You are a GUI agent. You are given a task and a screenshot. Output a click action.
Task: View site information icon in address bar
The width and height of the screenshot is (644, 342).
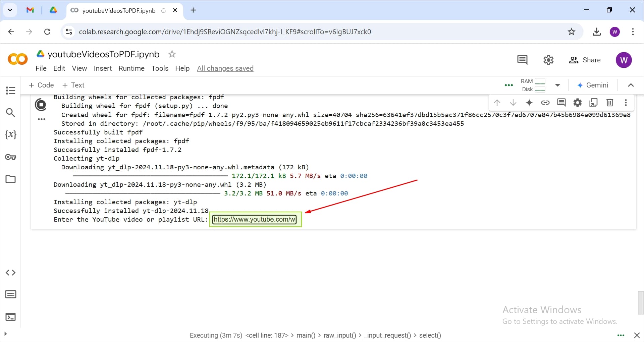click(69, 32)
